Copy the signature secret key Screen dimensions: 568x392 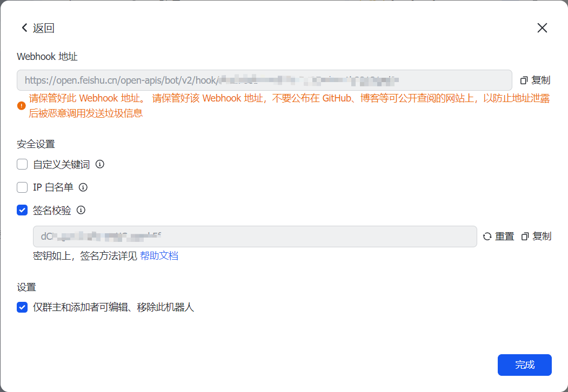click(x=537, y=236)
